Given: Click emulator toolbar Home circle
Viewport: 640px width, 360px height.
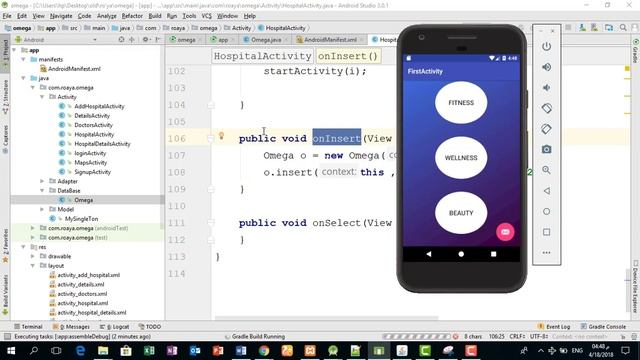Looking at the screenshot, I should click(547, 211).
